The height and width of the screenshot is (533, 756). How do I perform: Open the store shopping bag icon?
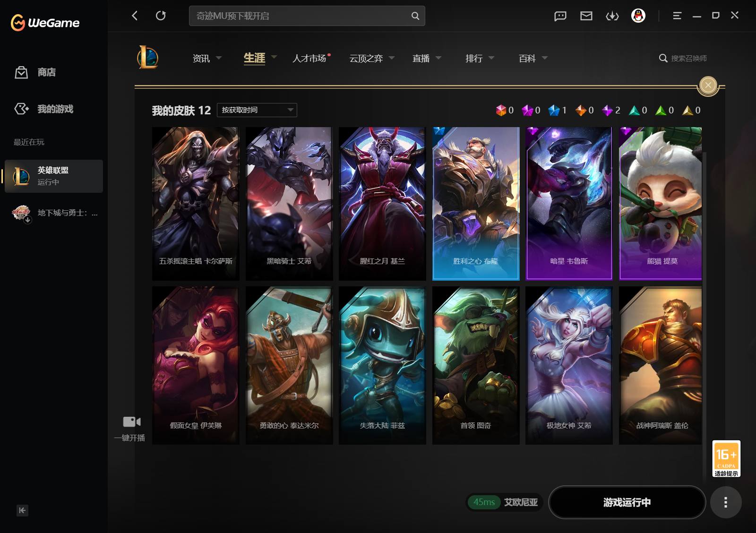pyautogui.click(x=21, y=72)
